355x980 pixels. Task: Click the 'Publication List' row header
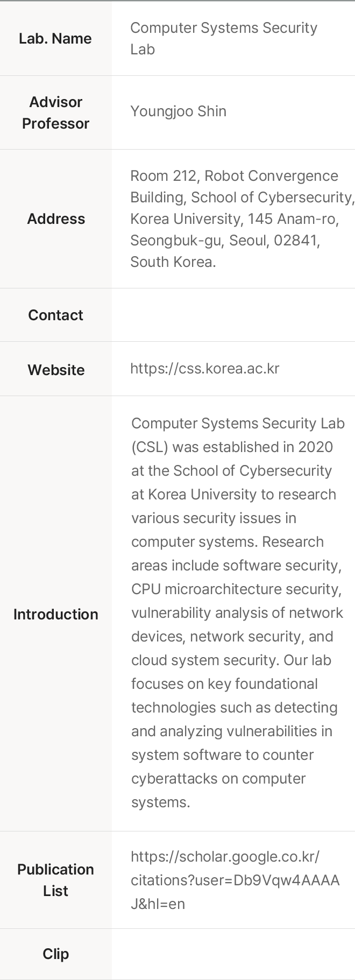pos(55,880)
